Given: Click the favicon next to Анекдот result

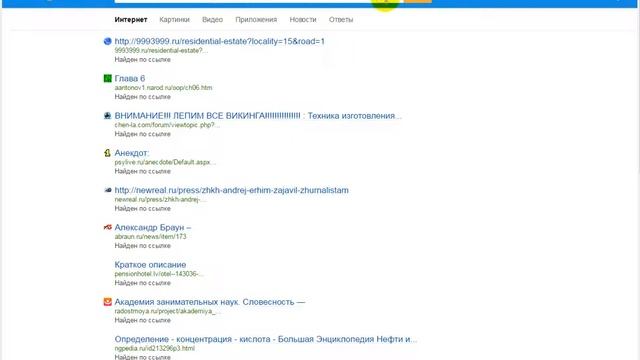Looking at the screenshot, I should pyautogui.click(x=107, y=153).
